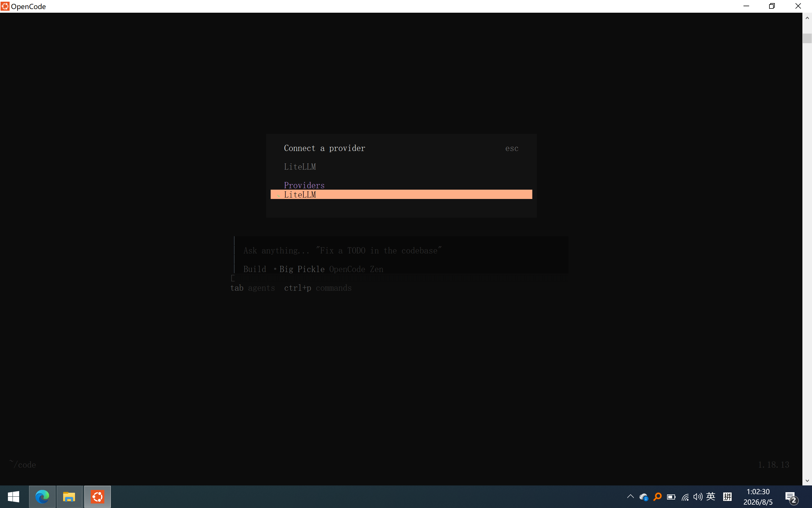This screenshot has width=812, height=508.
Task: Dismiss the dialog via esc label
Action: (512, 148)
